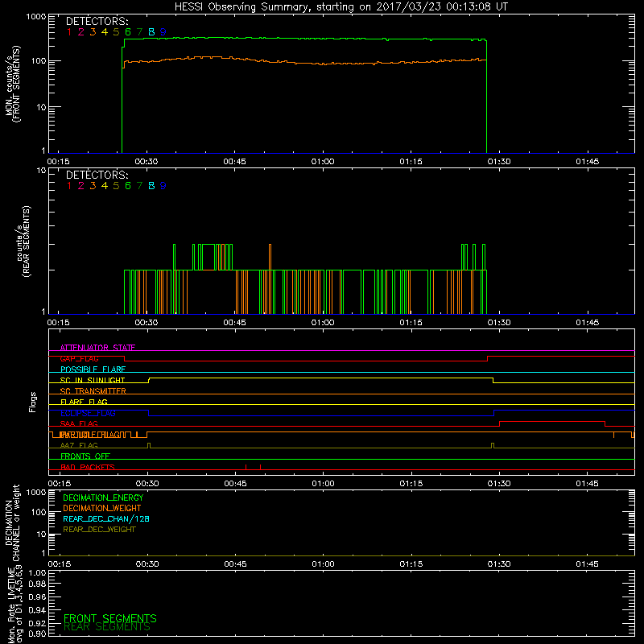Click the front segments counts/s y-axis title
Viewport: 644px width, 644px height.
click(13, 85)
